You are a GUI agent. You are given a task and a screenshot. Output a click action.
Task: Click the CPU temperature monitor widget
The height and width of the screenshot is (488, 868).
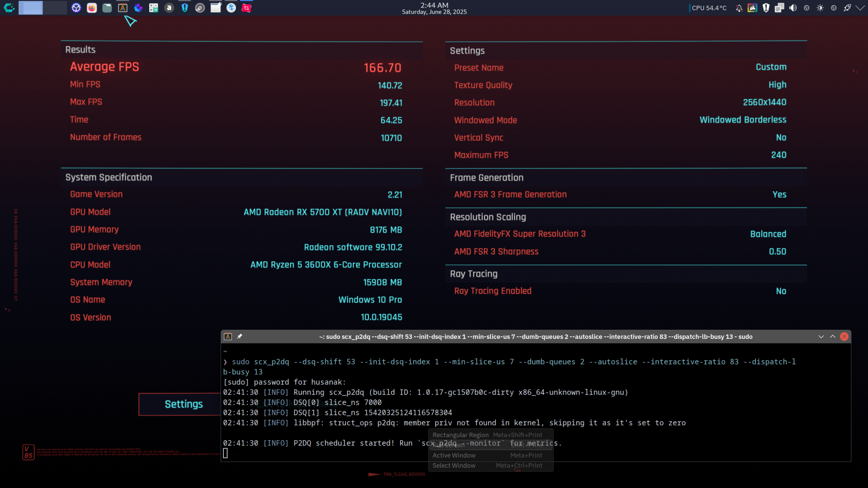(x=708, y=8)
